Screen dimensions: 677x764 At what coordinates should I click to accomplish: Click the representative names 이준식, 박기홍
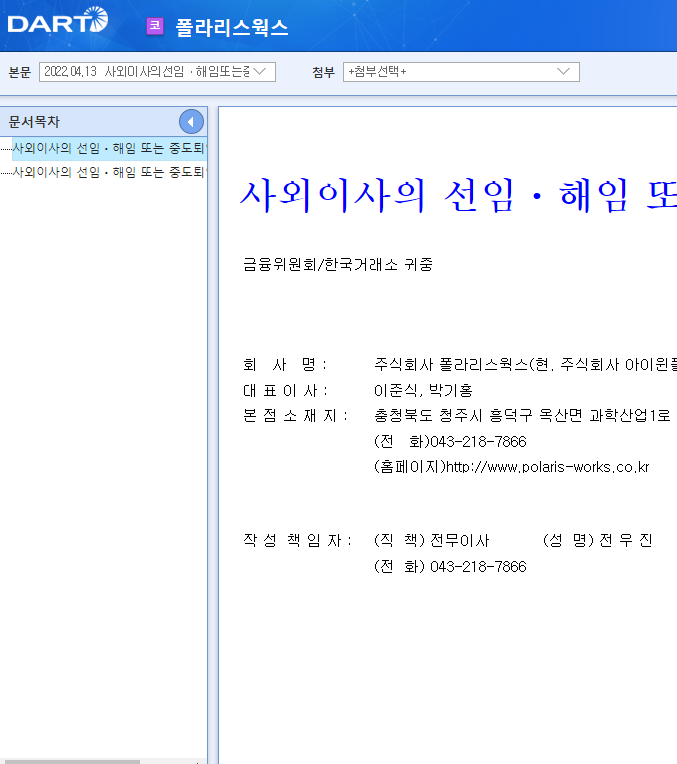423,390
